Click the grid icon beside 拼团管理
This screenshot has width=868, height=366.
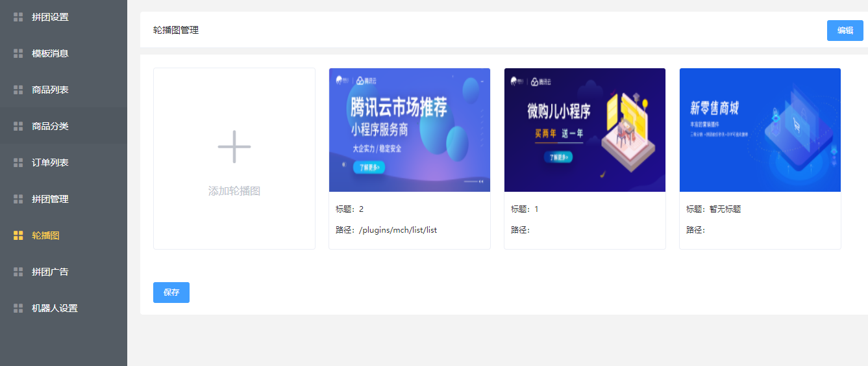[x=18, y=199]
